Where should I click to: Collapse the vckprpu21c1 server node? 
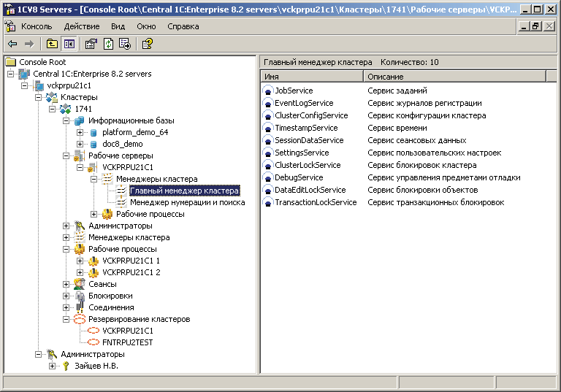pos(24,85)
